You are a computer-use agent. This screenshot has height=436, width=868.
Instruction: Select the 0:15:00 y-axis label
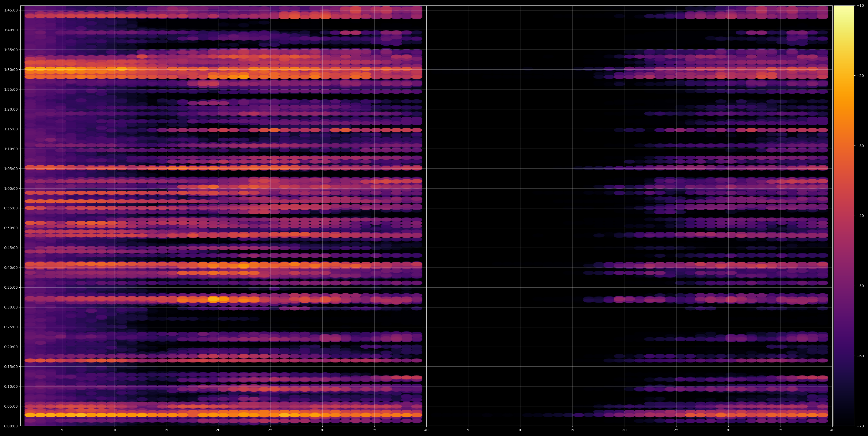point(11,367)
